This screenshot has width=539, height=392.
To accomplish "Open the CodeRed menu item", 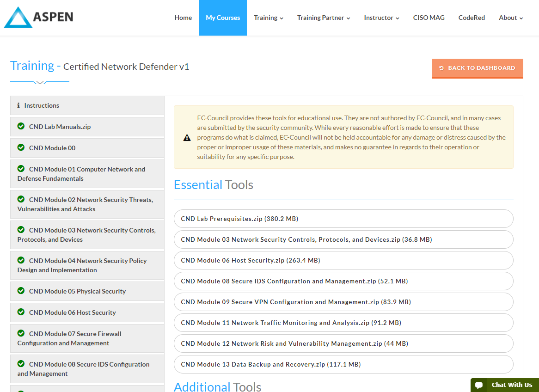I will point(472,18).
